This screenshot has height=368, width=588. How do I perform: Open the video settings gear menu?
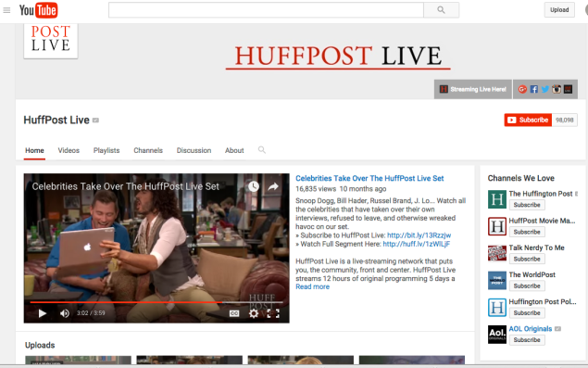[x=254, y=313]
